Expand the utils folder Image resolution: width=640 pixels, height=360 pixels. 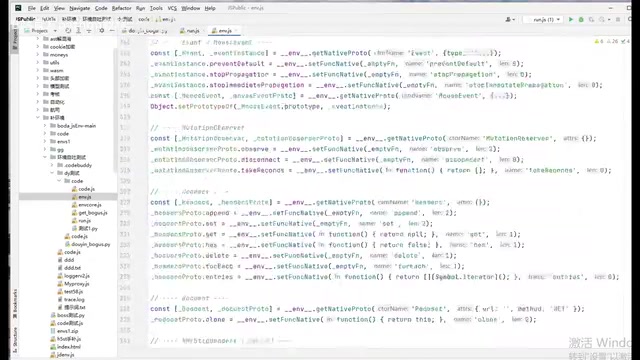[x=38, y=62]
